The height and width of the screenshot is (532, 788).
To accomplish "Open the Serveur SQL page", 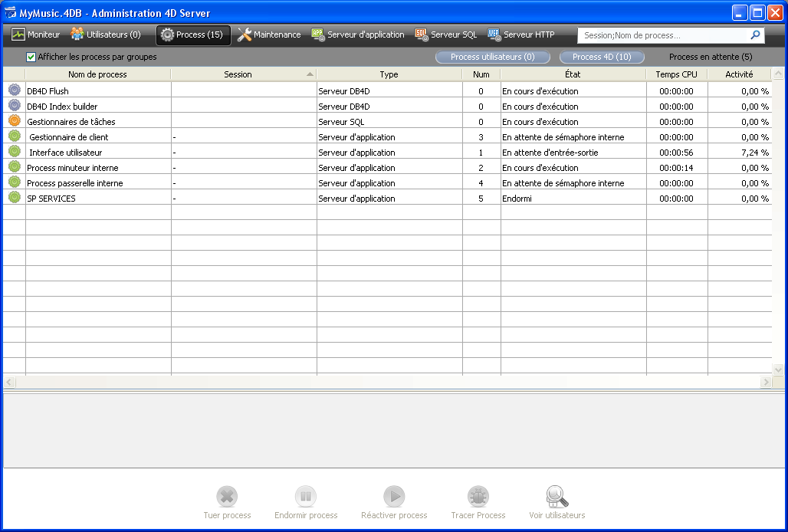I will (446, 34).
